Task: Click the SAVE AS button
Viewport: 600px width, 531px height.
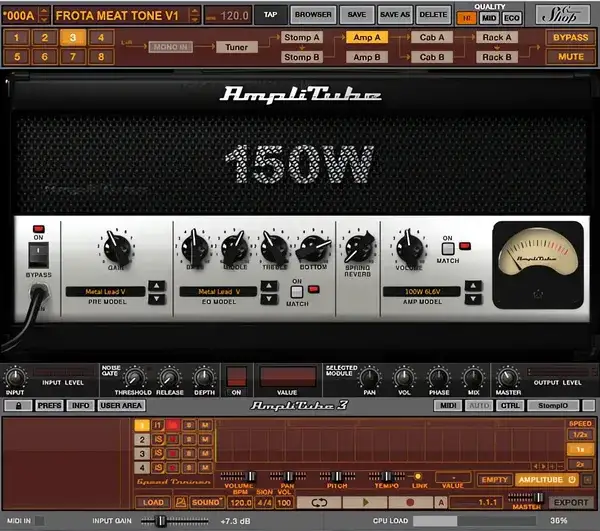Action: 392,15
